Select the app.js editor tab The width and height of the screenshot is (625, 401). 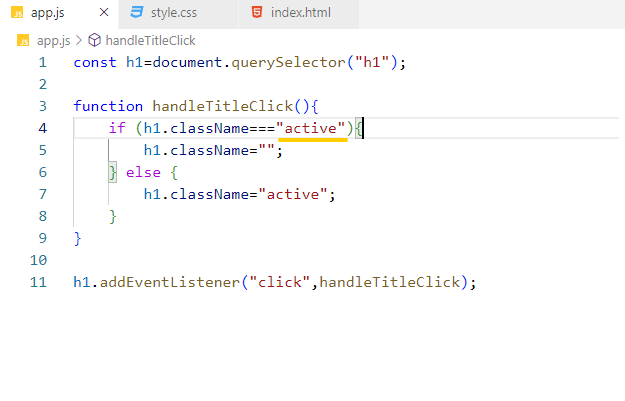[59, 13]
